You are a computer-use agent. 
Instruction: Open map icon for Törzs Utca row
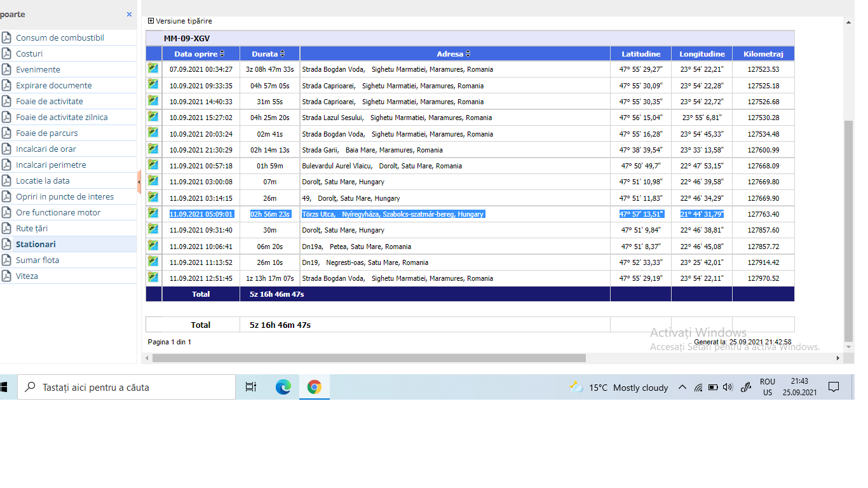tap(153, 213)
